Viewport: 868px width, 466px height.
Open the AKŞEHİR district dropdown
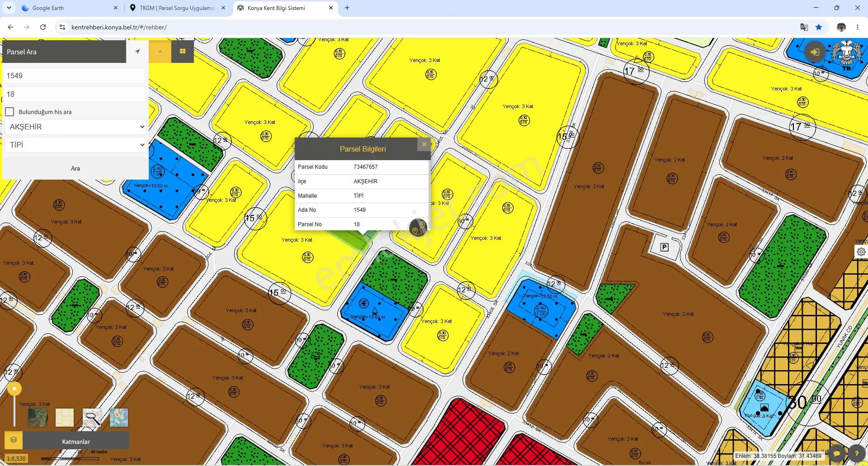tap(75, 127)
